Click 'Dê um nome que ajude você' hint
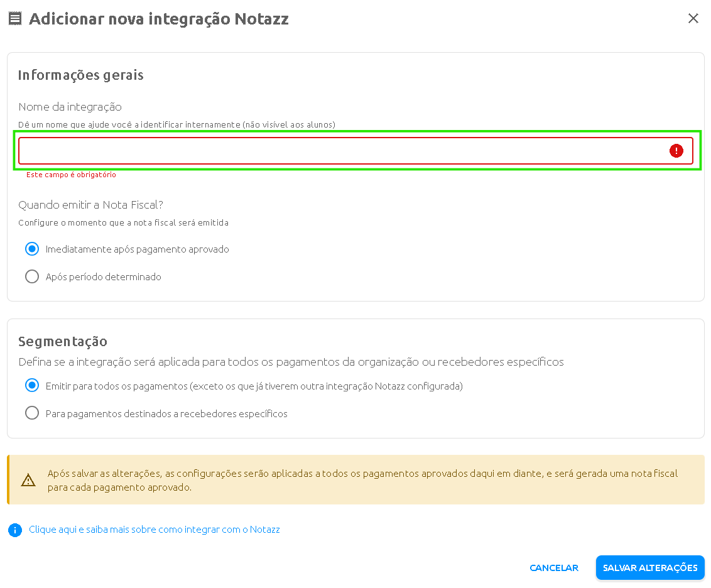711x588 pixels. coord(177,124)
